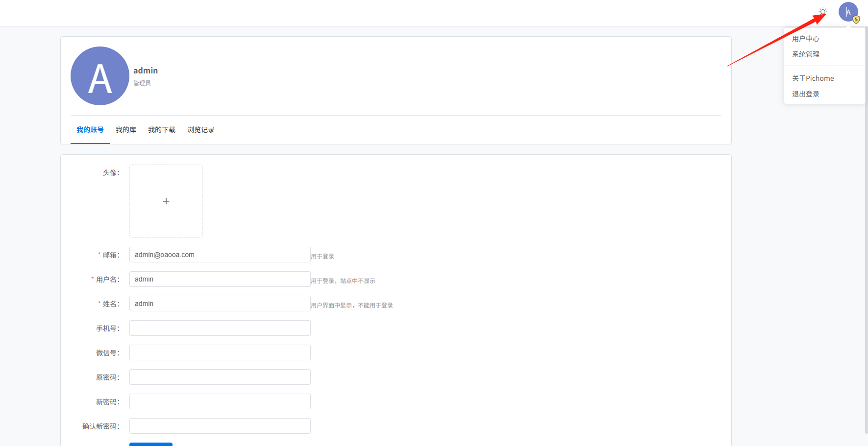Click the user avatar in top bar
Image resolution: width=868 pixels, height=446 pixels.
[848, 12]
